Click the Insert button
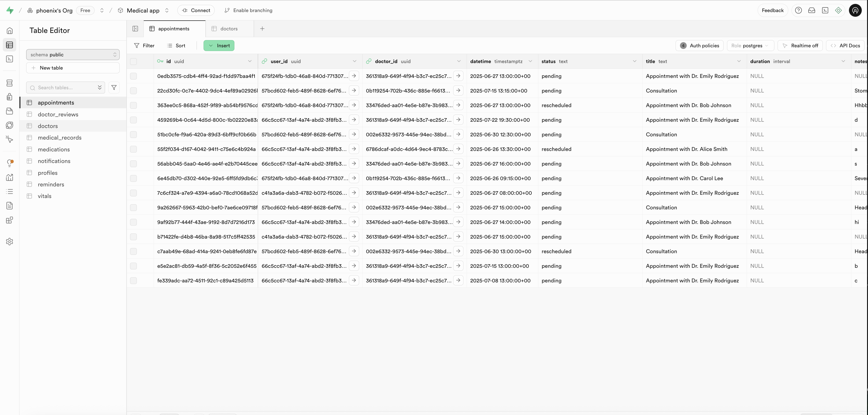 pyautogui.click(x=219, y=45)
